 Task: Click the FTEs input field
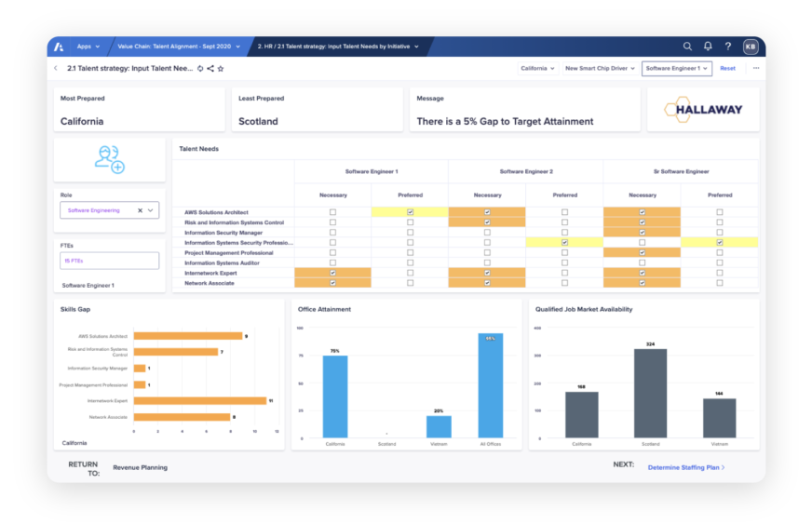coord(110,262)
